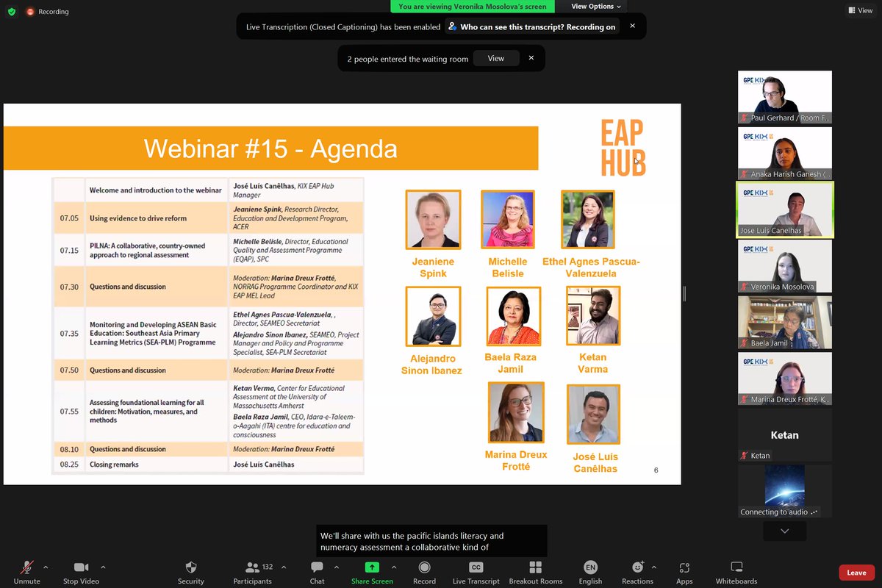Expand the Participants options arrow
The height and width of the screenshot is (588, 882).
pos(284,567)
